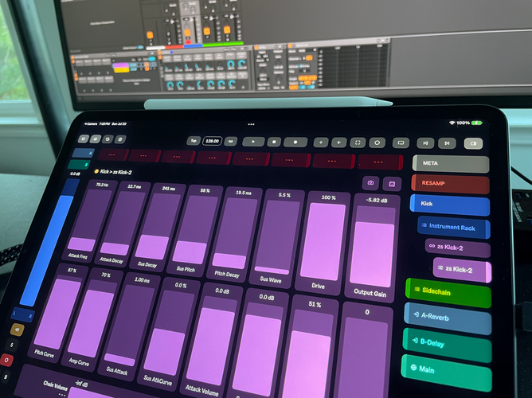
Task: Toggle the orange speaker mute button
Action: tap(18, 329)
